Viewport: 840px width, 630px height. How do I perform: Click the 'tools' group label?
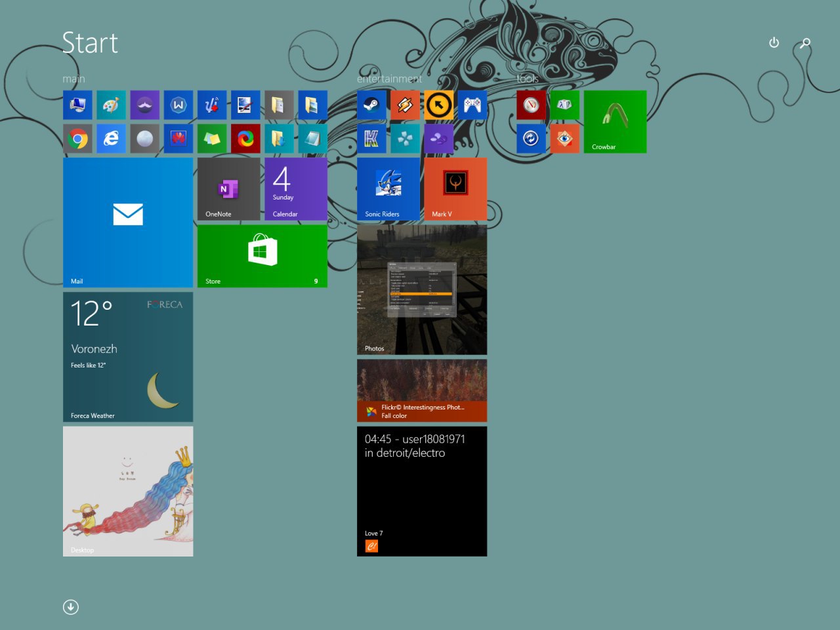pyautogui.click(x=527, y=79)
